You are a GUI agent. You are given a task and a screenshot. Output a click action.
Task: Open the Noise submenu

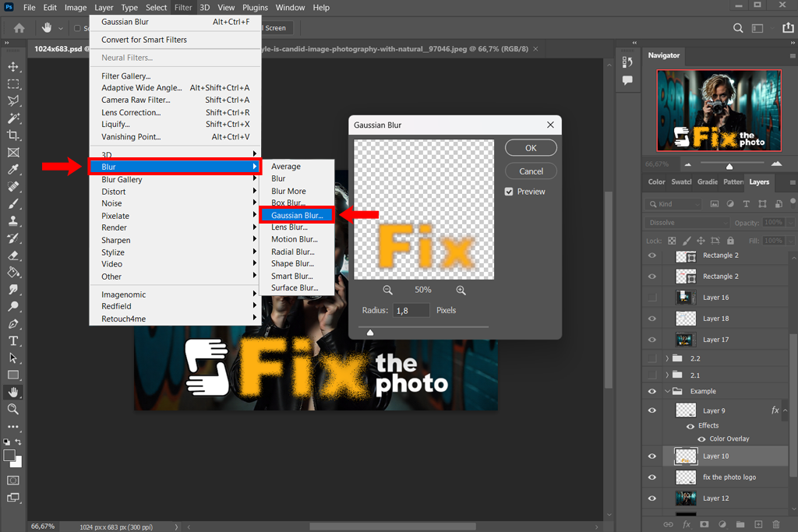point(175,203)
